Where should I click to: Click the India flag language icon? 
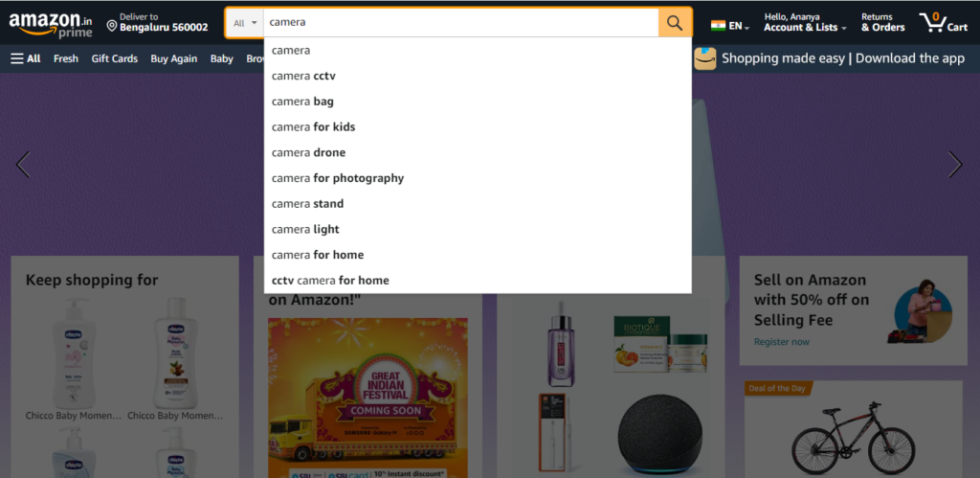[718, 26]
